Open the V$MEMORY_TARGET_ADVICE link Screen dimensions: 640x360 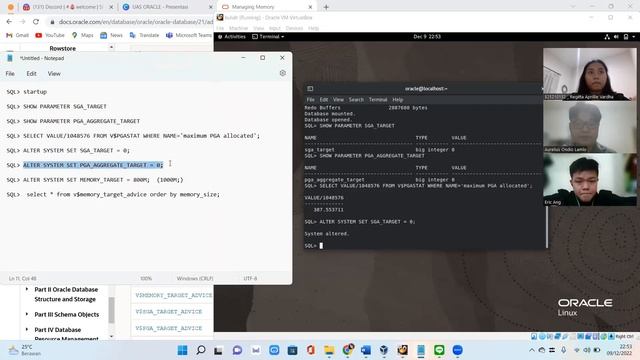(x=173, y=295)
